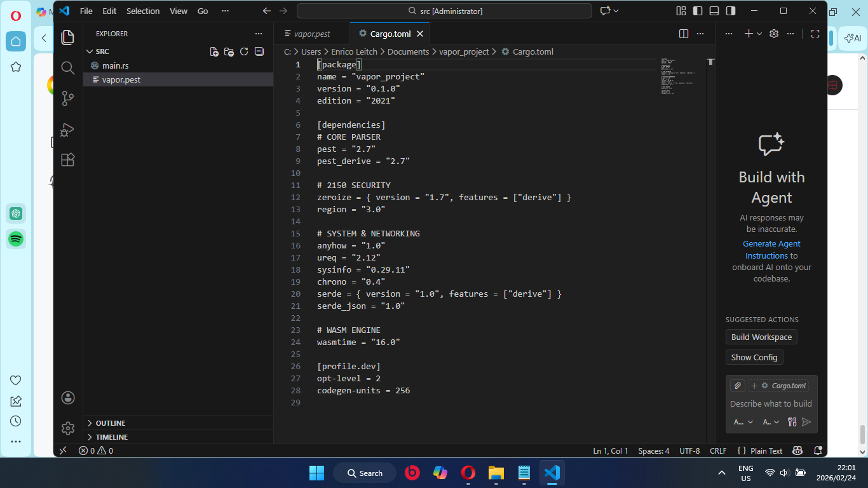
Task: Open the Extensions view
Action: 67,159
